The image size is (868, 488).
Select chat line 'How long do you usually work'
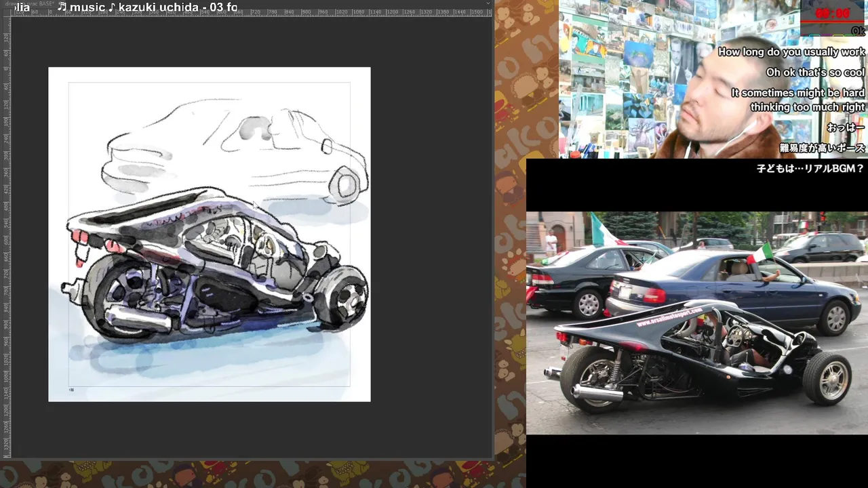(x=791, y=52)
